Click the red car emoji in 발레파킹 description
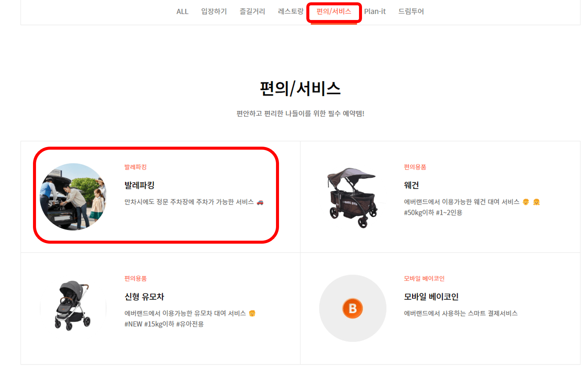The height and width of the screenshot is (375, 588). pos(260,202)
